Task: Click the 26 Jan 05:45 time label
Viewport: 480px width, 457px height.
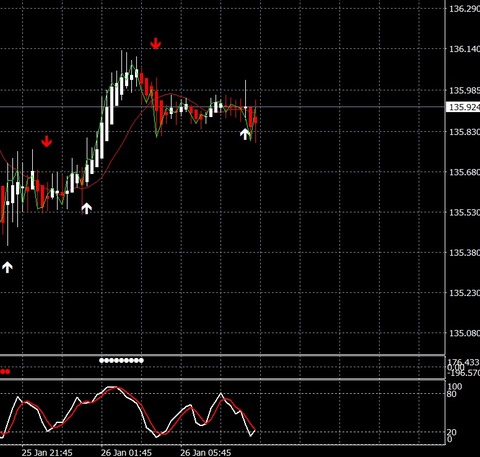Action: 206,452
